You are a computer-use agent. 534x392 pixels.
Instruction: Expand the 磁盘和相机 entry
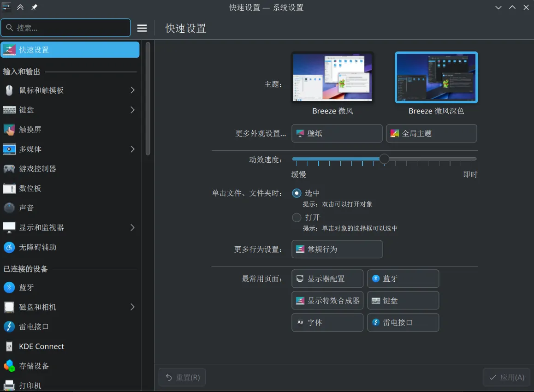pyautogui.click(x=132, y=307)
